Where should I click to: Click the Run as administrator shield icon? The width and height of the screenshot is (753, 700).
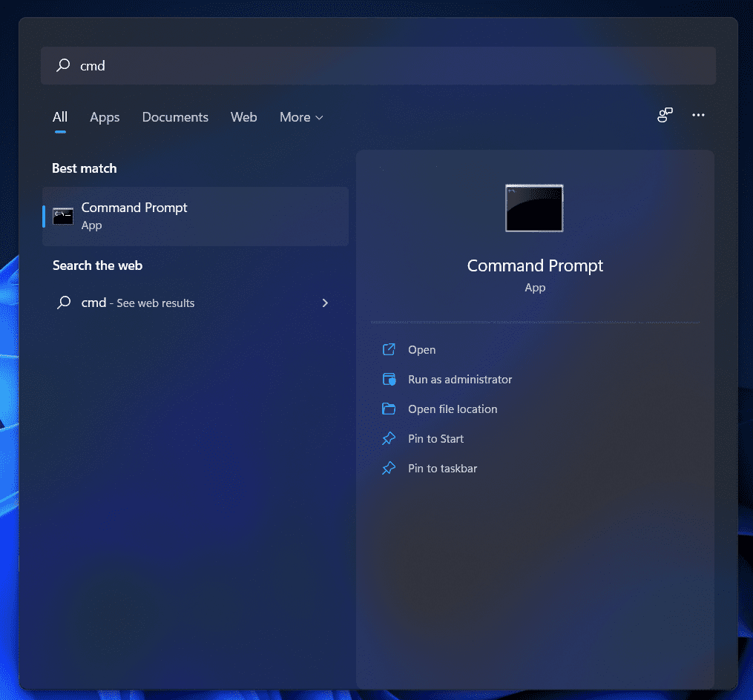tap(389, 379)
